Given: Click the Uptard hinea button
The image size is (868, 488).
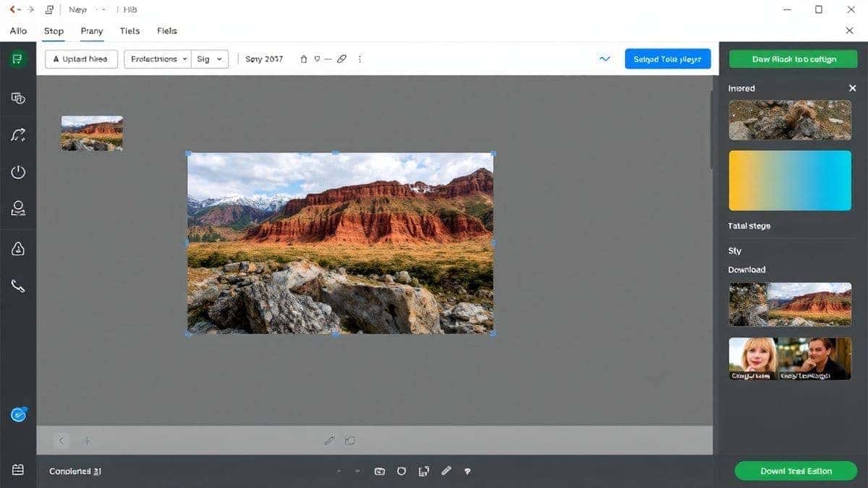Looking at the screenshot, I should [81, 59].
